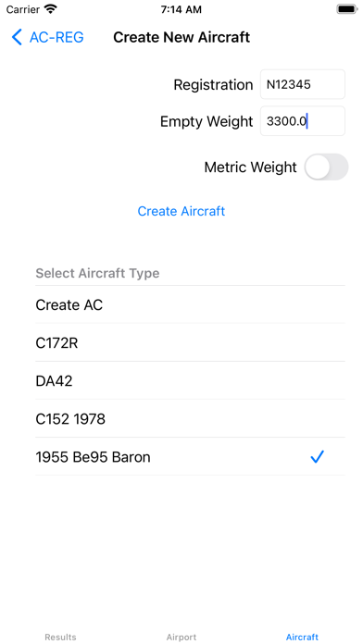The image size is (363, 644).
Task: Choose the C172R aircraft type
Action: pyautogui.click(x=190, y=342)
